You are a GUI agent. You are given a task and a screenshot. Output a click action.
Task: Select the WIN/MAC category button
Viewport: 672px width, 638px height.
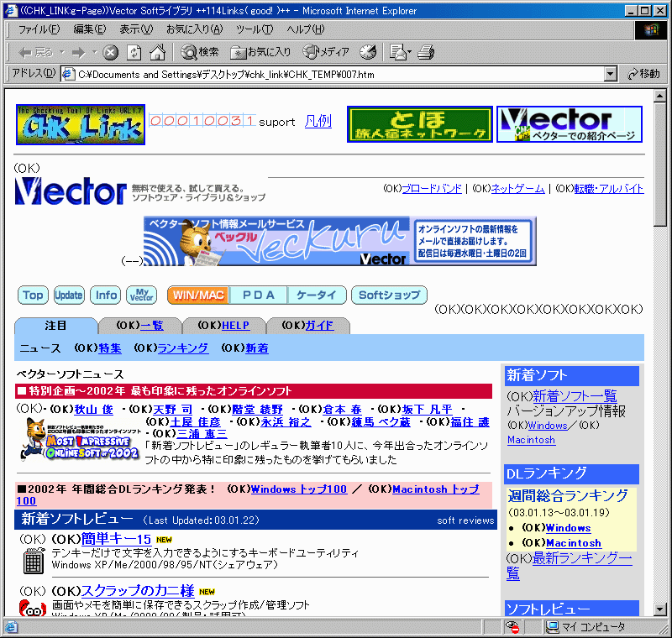[198, 295]
